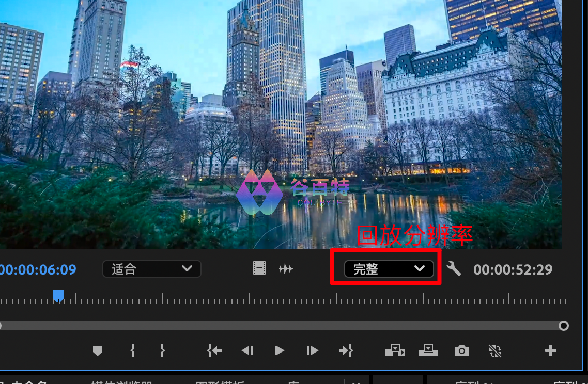The height and width of the screenshot is (384, 588).
Task: Set the Mark Out point
Action: click(162, 351)
